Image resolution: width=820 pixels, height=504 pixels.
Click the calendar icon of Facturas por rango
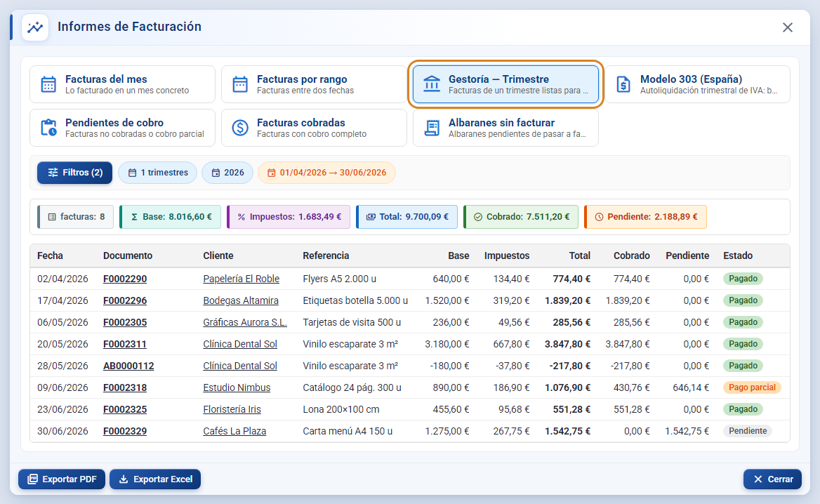240,84
